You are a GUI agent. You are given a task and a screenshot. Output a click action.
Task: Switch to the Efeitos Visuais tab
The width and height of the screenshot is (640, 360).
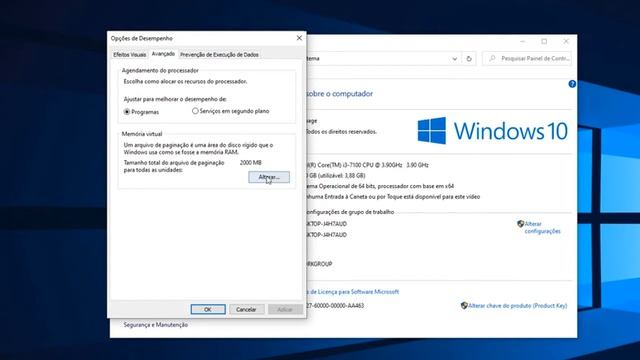129,54
